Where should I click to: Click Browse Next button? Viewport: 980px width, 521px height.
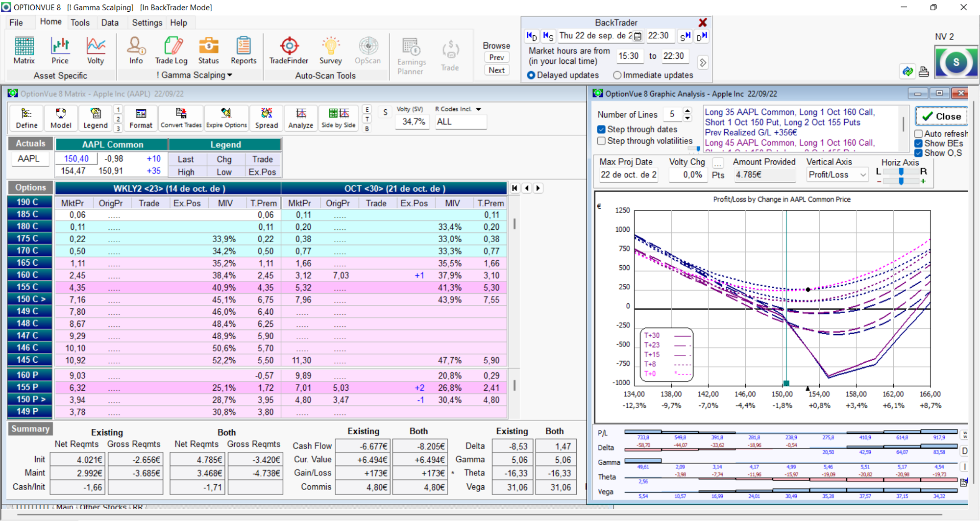pos(496,70)
